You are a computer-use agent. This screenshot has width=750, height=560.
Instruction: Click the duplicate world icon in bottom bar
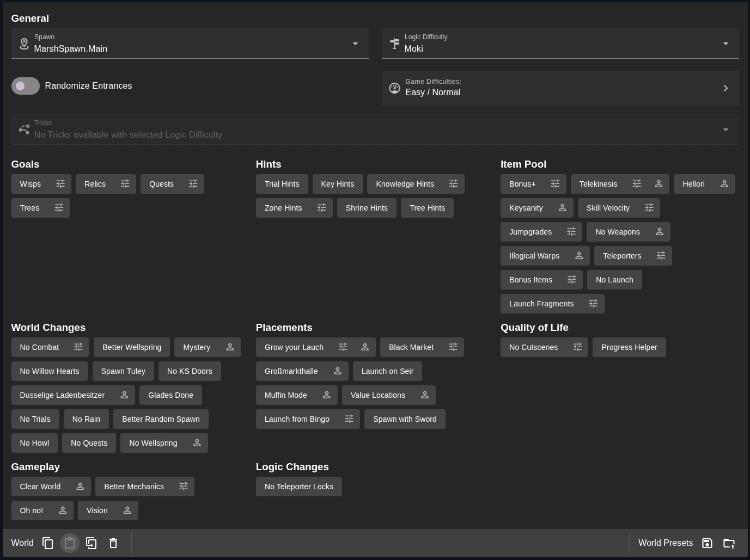[x=92, y=543]
